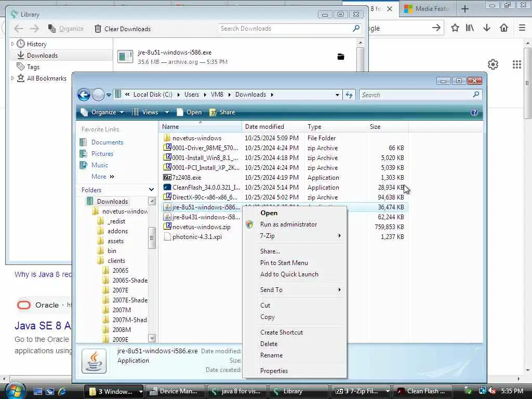The height and width of the screenshot is (399, 532).
Task: Select the 7z2408.exe 7-Zip icon
Action: click(x=167, y=177)
